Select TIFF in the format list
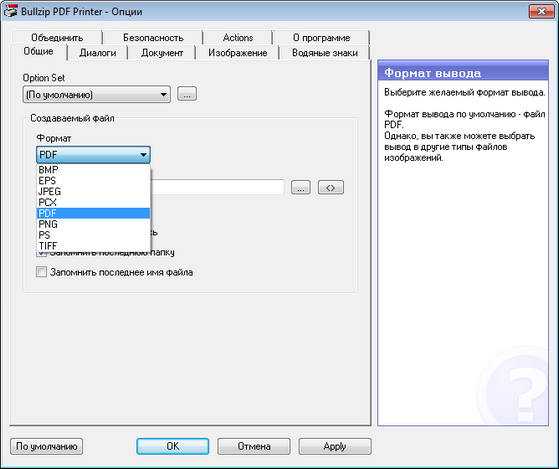The width and height of the screenshot is (559, 469). (93, 246)
